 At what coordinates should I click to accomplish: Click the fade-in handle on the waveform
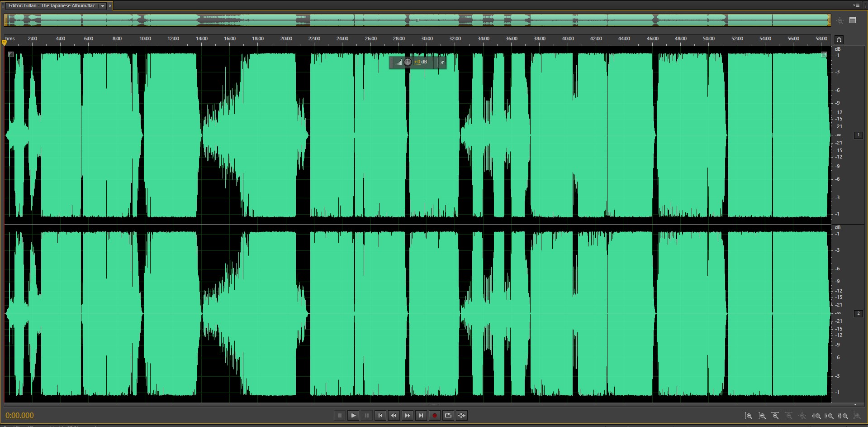point(11,54)
